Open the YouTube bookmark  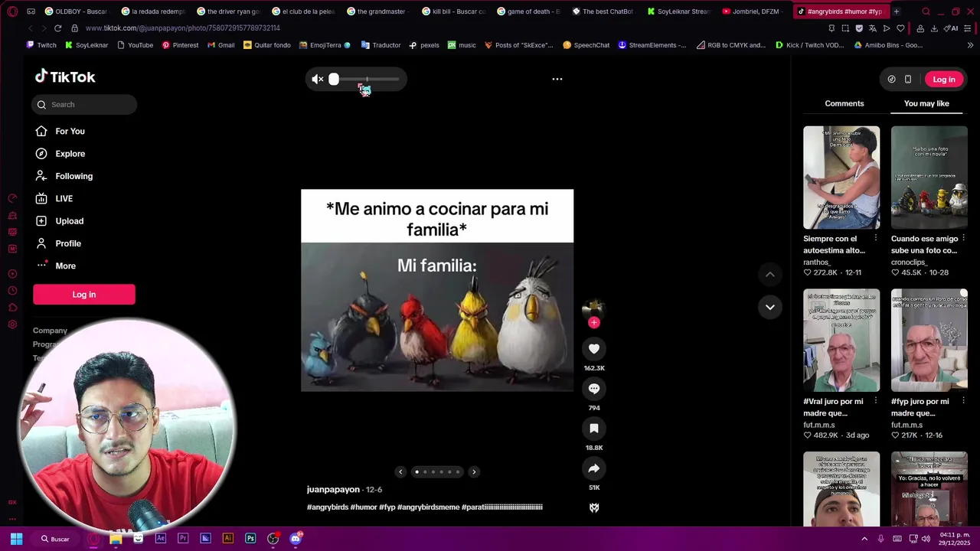click(136, 45)
